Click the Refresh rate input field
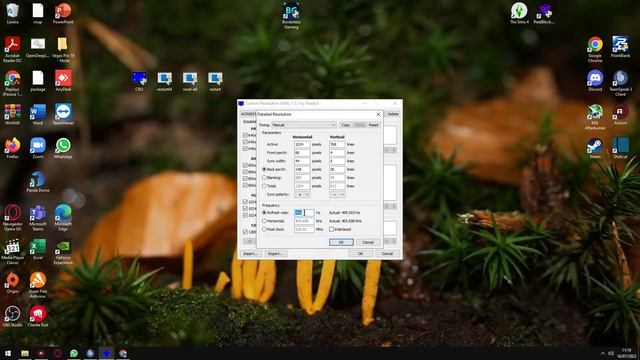The height and width of the screenshot is (360, 640). (x=304, y=213)
